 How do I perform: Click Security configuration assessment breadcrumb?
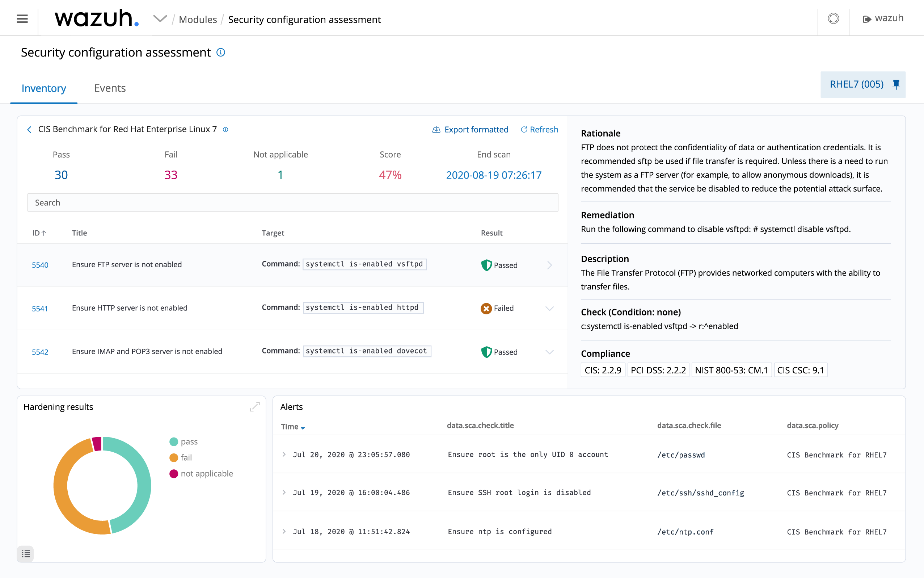pyautogui.click(x=304, y=19)
